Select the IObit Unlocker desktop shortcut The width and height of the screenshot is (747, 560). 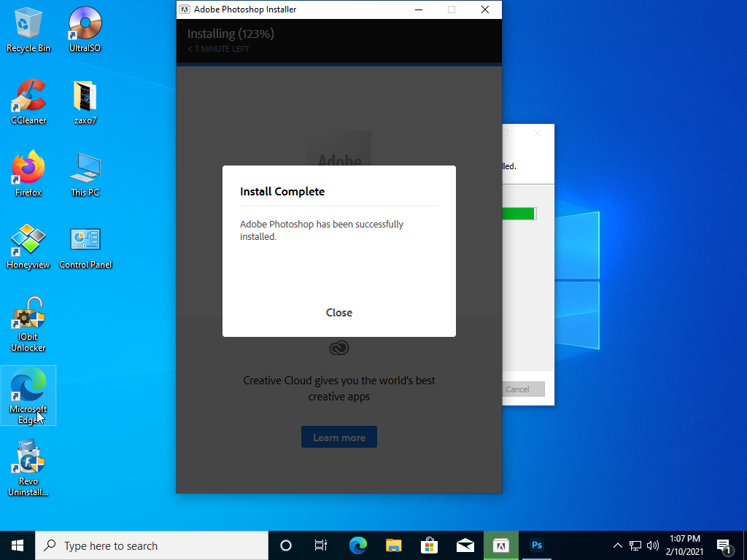(x=28, y=324)
